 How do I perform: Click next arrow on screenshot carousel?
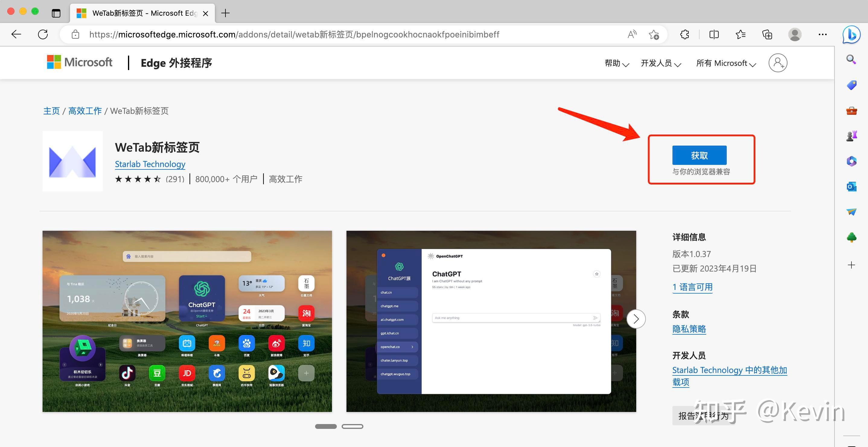click(x=636, y=319)
